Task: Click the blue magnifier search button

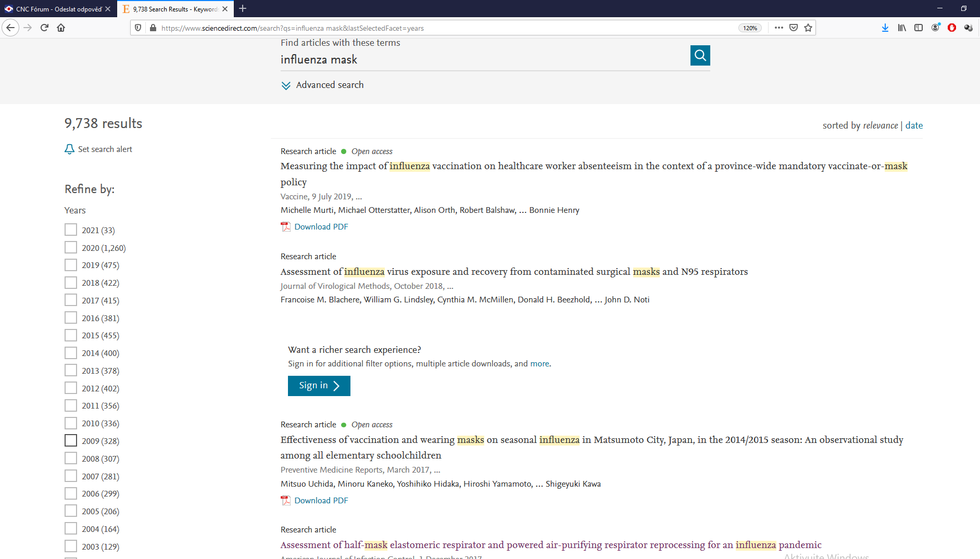Action: point(700,55)
